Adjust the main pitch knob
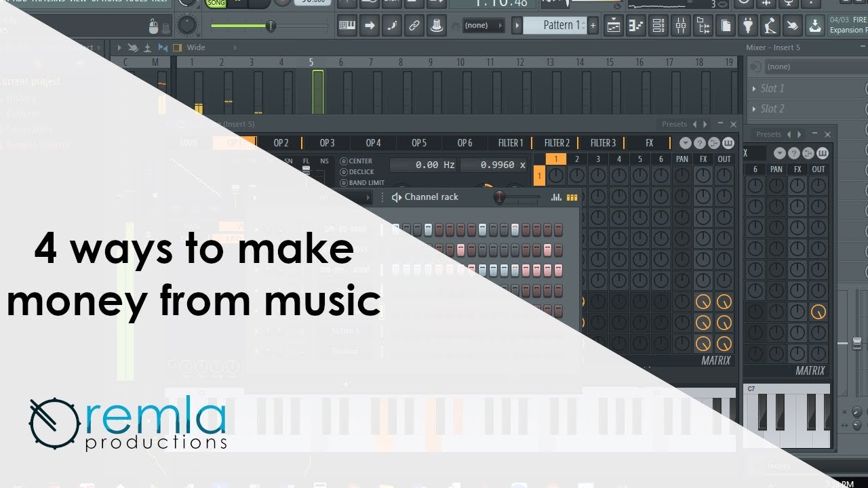Viewport: 868px width, 488px height. [186, 26]
